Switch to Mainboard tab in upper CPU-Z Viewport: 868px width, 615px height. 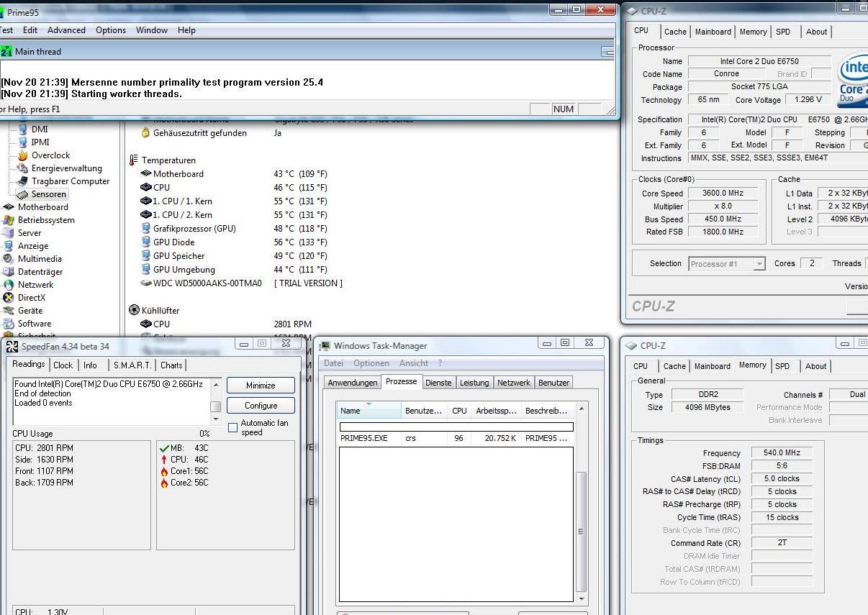pos(713,32)
